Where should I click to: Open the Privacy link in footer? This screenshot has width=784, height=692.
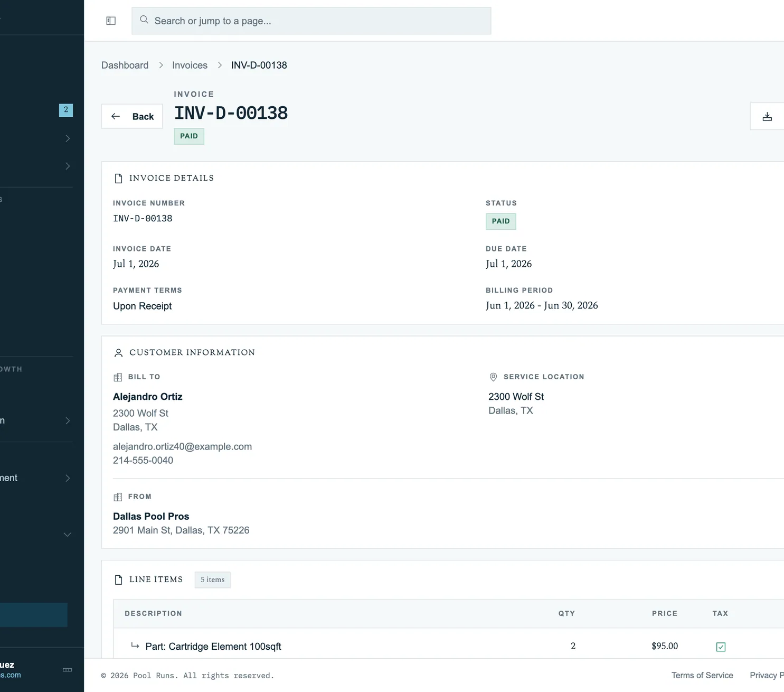point(767,675)
